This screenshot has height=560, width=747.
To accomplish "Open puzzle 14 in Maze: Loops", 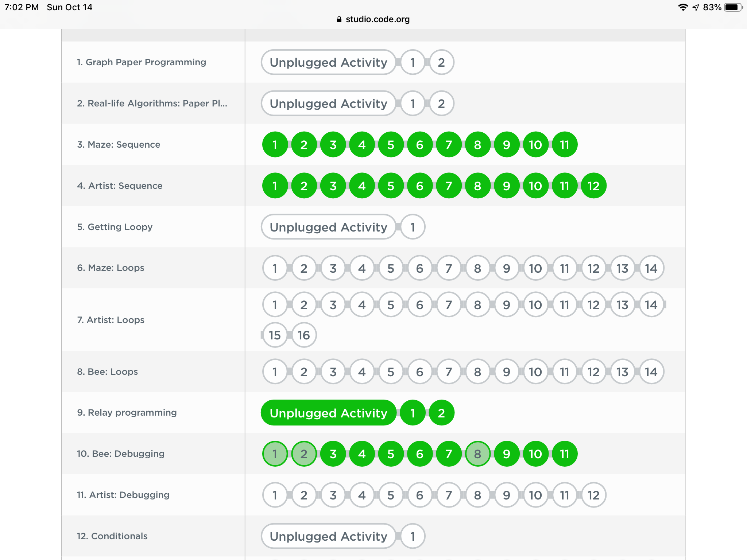I will tap(651, 268).
